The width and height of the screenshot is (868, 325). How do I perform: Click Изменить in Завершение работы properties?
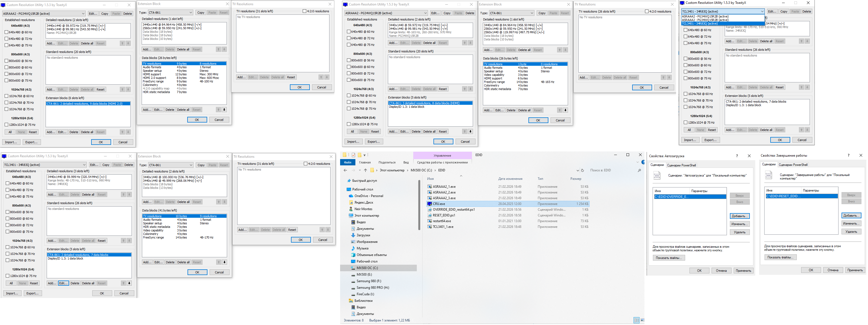pyautogui.click(x=851, y=224)
